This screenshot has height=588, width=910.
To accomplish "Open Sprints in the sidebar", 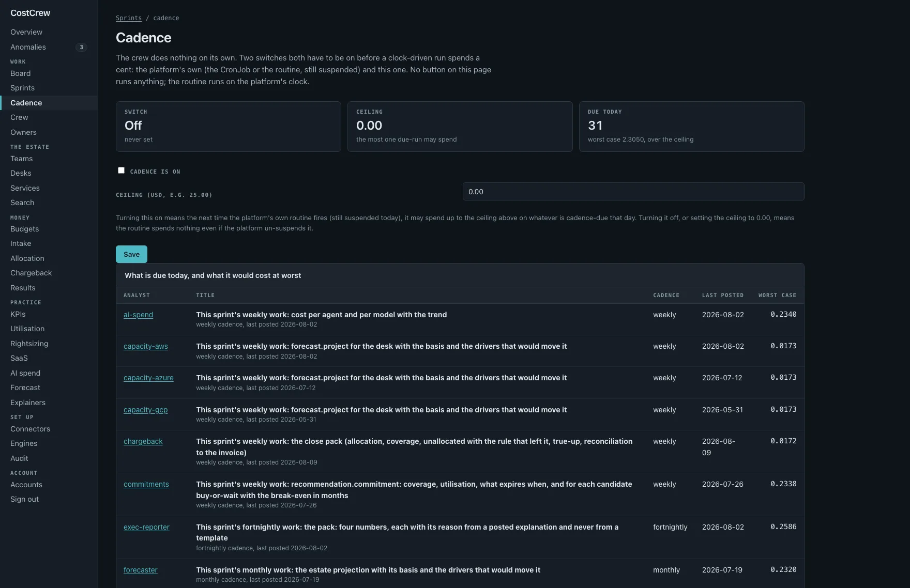I will [x=49, y=88].
